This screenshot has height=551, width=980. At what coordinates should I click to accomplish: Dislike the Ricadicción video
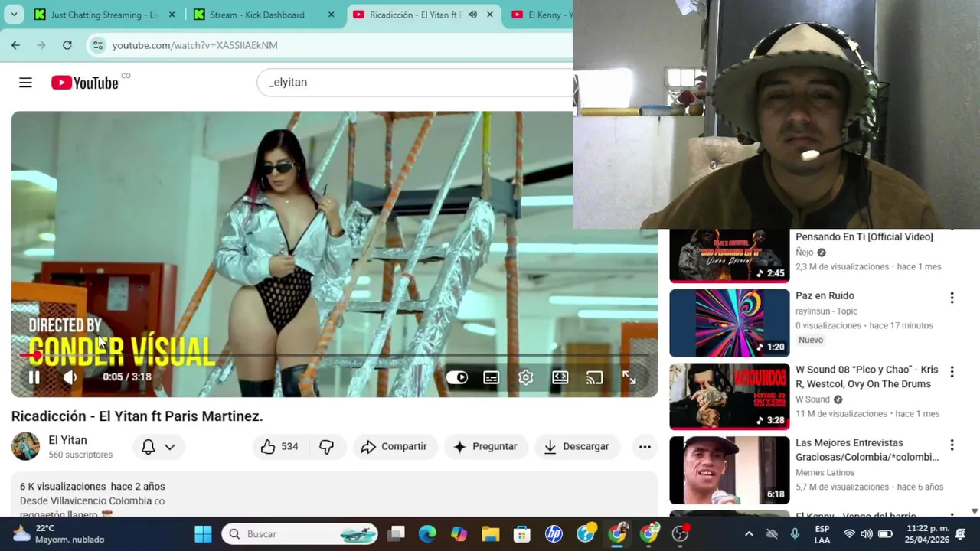(327, 447)
